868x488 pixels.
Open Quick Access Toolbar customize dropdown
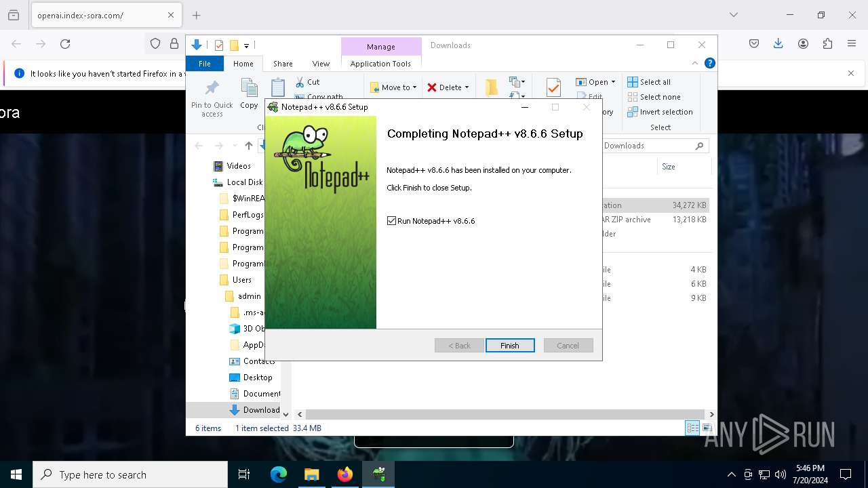tap(246, 45)
